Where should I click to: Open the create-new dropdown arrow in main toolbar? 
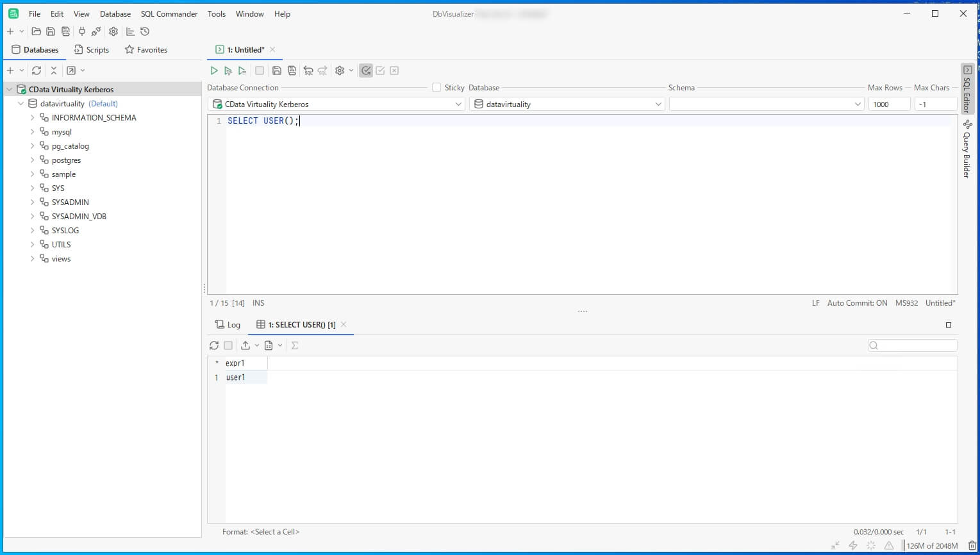pos(22,31)
